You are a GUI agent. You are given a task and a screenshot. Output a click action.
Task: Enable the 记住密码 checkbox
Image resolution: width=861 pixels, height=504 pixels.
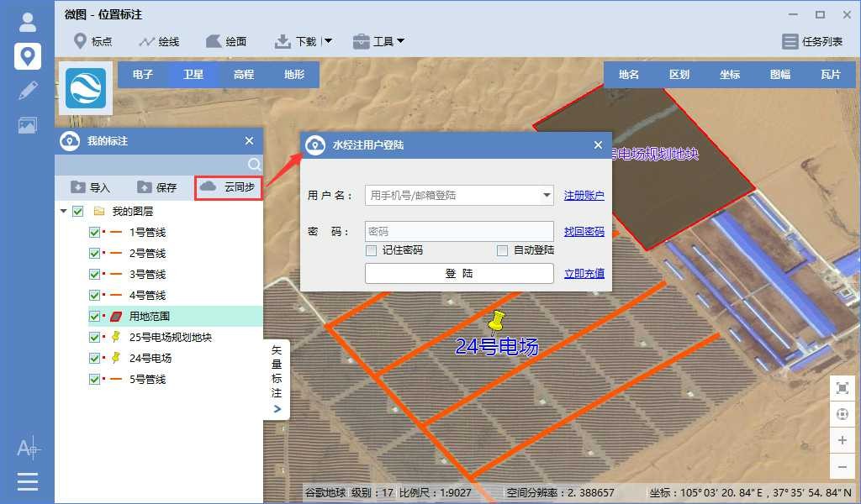[x=371, y=250]
